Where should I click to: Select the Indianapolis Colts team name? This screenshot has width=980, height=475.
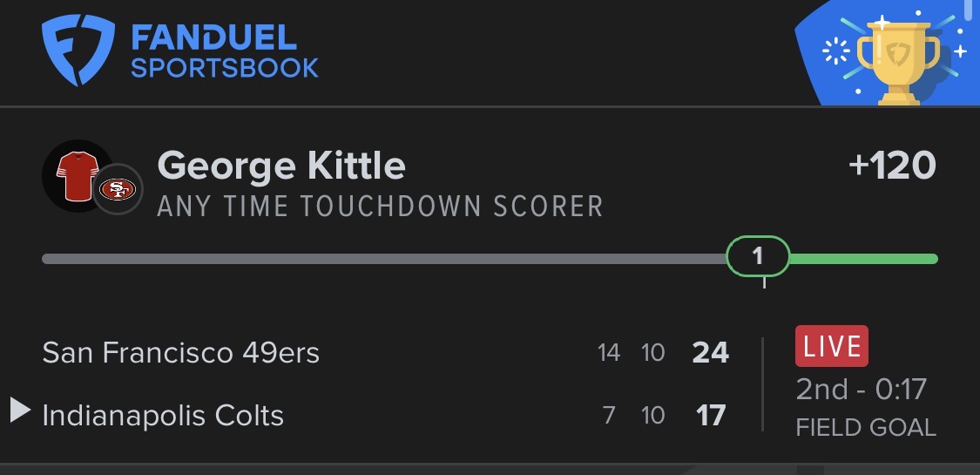click(x=163, y=416)
